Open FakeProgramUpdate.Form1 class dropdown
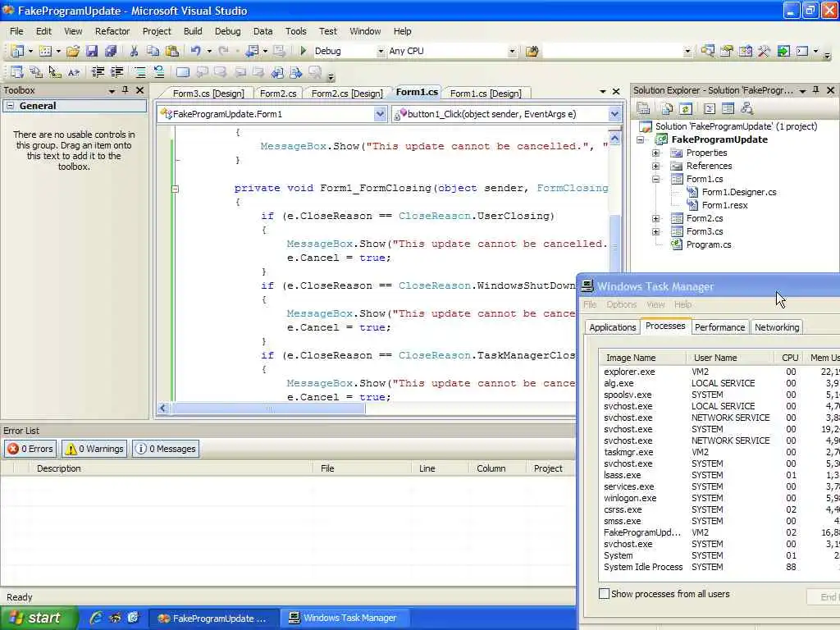Image resolution: width=840 pixels, height=630 pixels. (x=380, y=114)
